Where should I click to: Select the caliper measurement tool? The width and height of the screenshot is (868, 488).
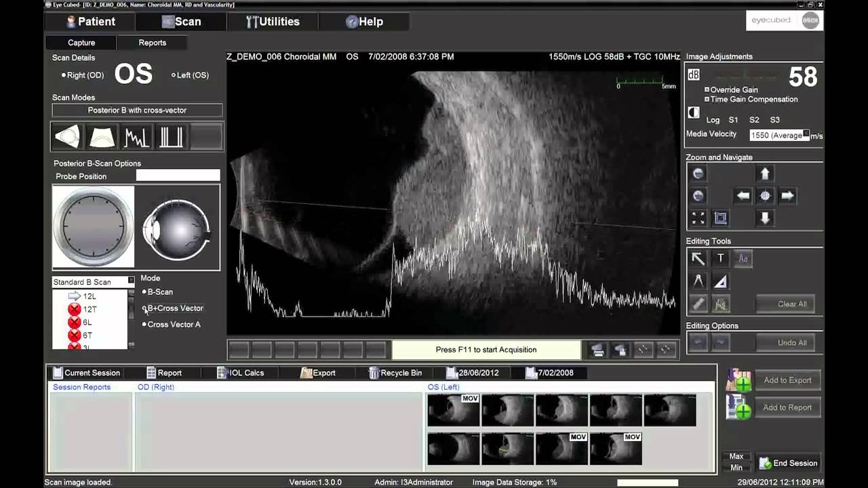tap(698, 281)
